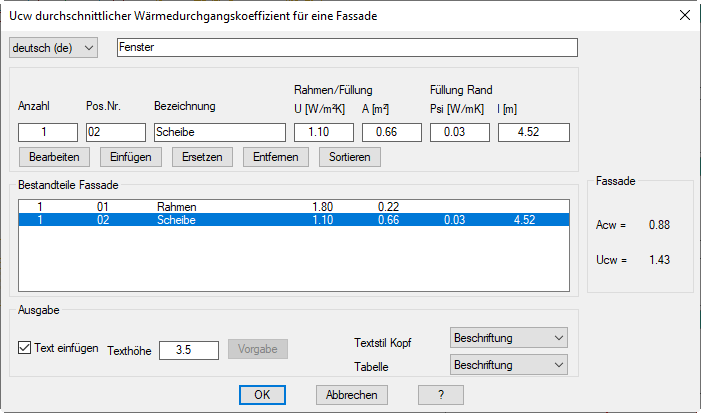Open the deutsch (de) language dropdown
Viewport: 701px width, 413px height.
[x=54, y=48]
